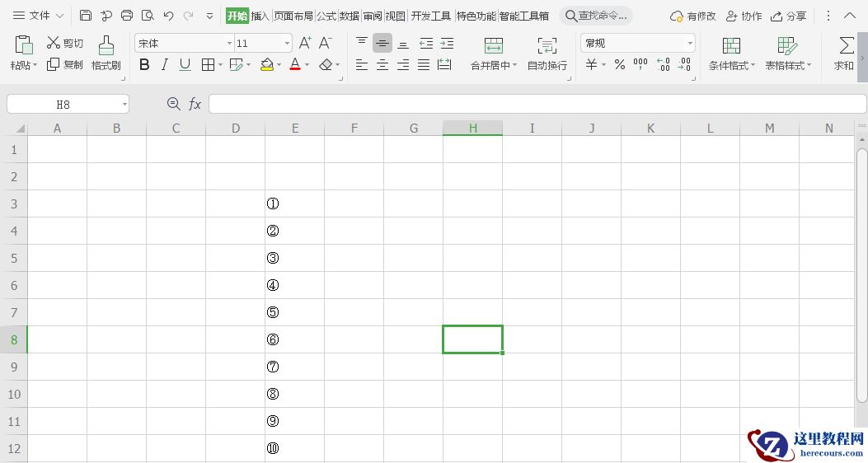Apply red font color (A)
The height and width of the screenshot is (463, 868).
coord(295,65)
